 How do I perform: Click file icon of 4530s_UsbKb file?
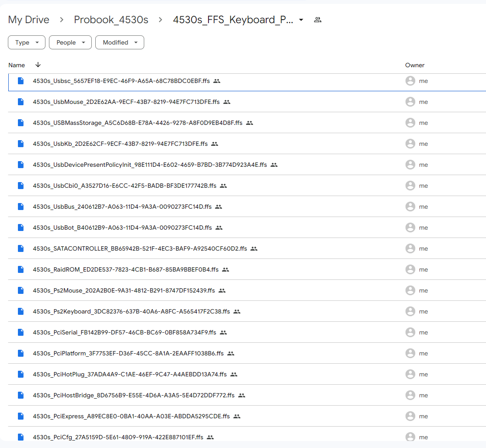pos(21,144)
